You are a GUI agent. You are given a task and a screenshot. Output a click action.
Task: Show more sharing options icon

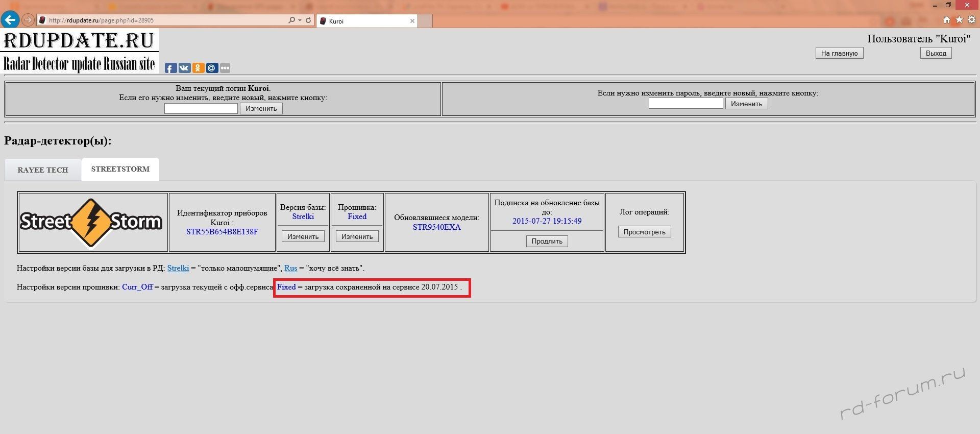225,68
